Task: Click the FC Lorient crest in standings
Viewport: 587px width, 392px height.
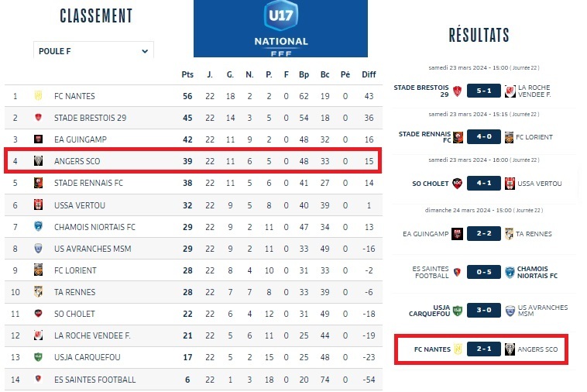Action: coord(37,270)
